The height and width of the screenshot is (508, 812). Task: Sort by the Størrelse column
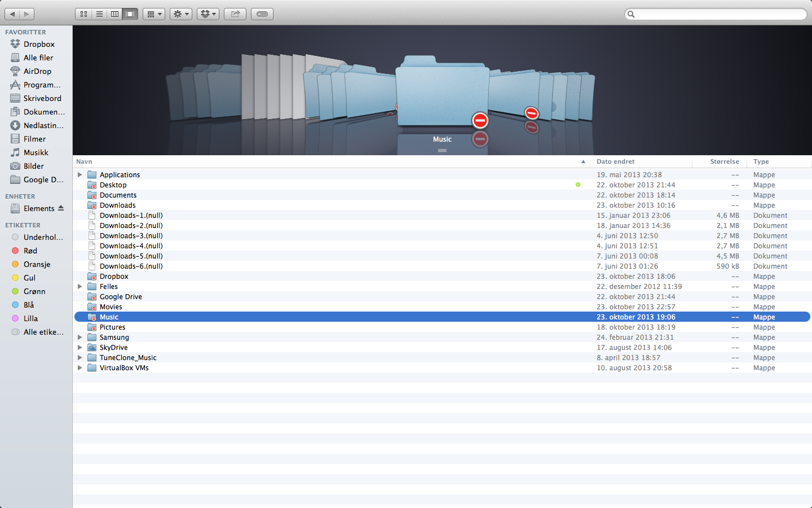point(720,161)
